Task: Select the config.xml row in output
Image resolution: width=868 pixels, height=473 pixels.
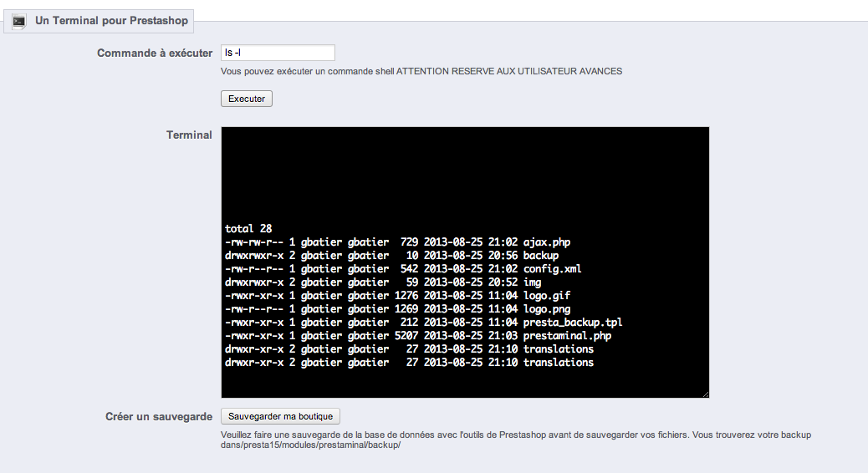Action: pos(403,268)
